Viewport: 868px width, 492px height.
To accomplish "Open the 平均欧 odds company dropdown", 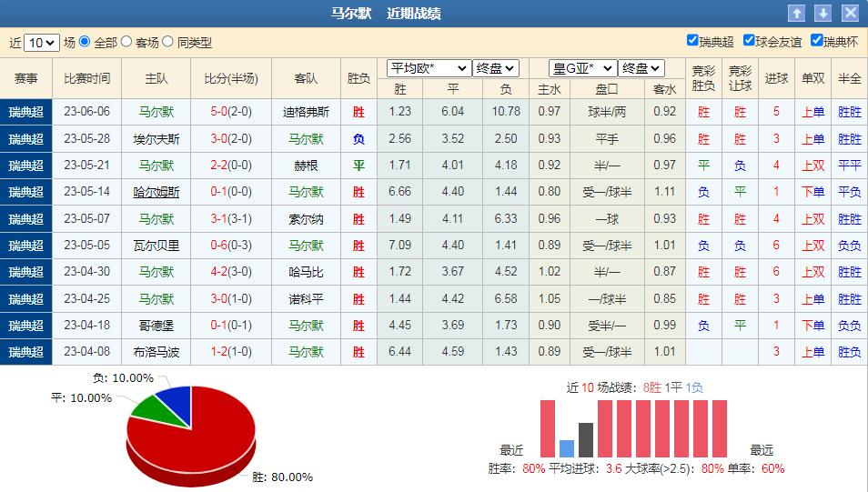I will (429, 68).
